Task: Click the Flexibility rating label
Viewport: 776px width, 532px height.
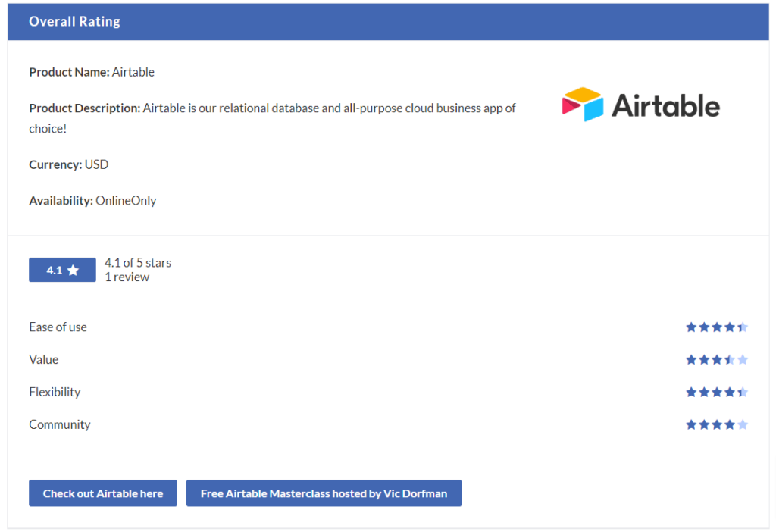Action: (x=55, y=393)
